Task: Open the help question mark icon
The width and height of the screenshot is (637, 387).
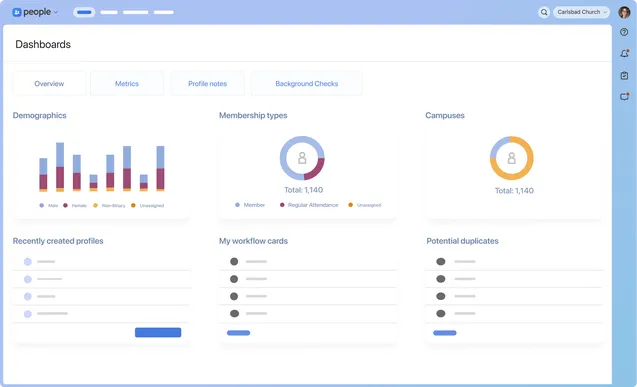Action: click(x=624, y=32)
